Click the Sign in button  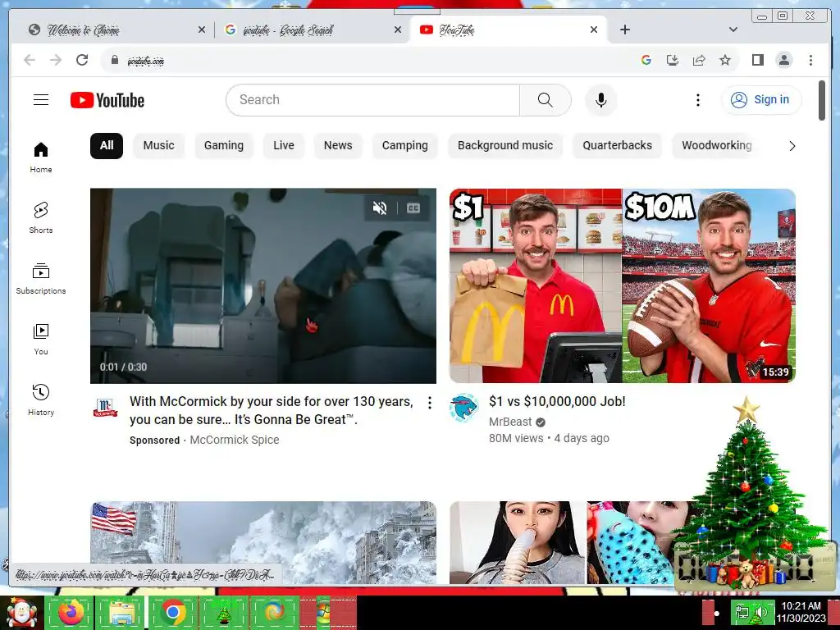(761, 99)
